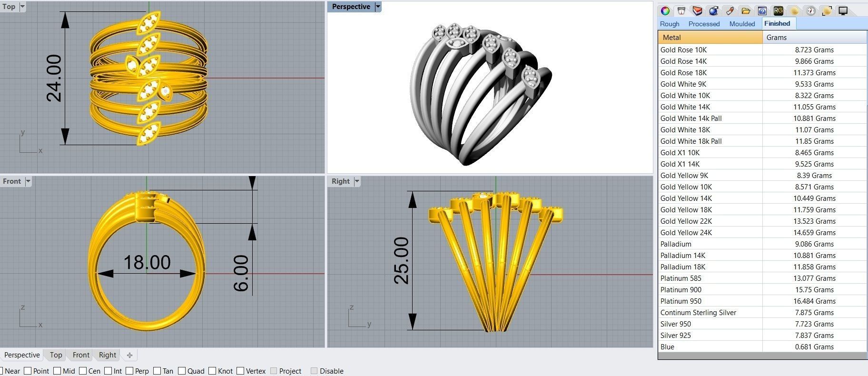Enable the Point object snap
The image size is (868, 376).
coord(28,371)
